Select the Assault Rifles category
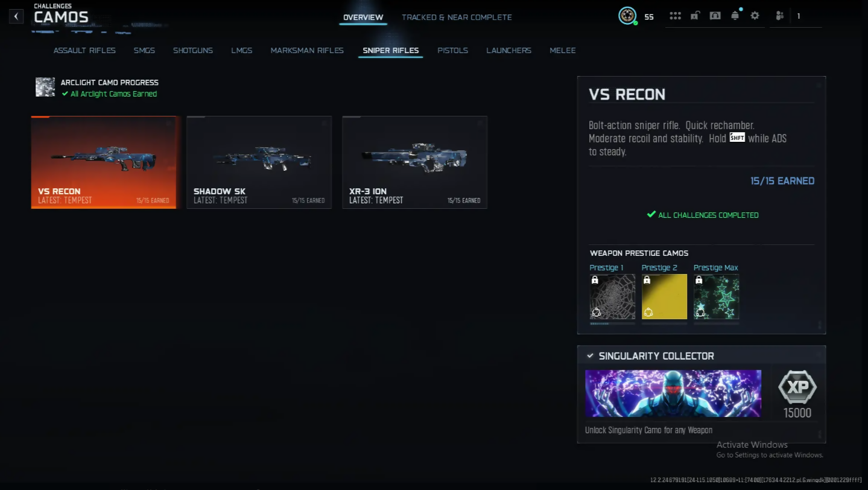This screenshot has height=490, width=868. (x=84, y=51)
